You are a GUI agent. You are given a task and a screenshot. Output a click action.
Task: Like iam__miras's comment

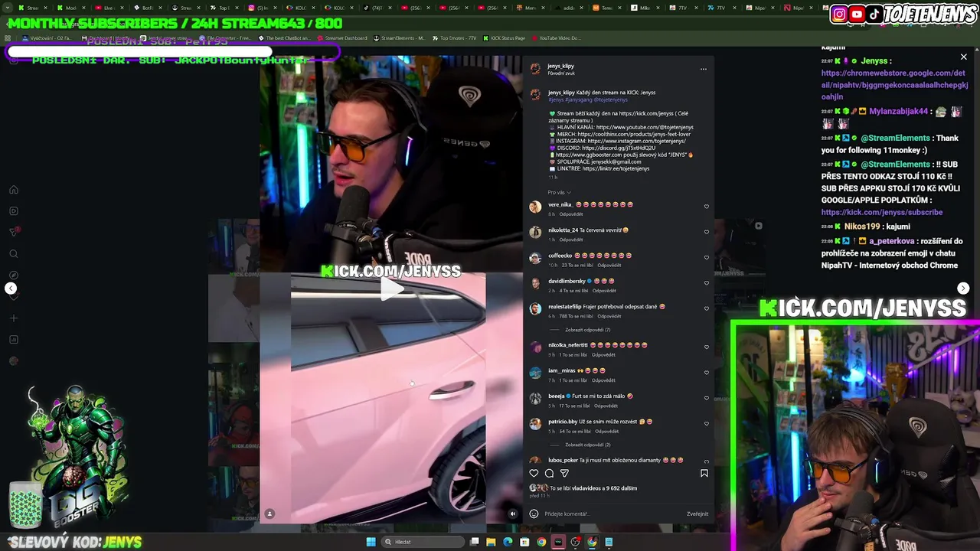coord(706,373)
